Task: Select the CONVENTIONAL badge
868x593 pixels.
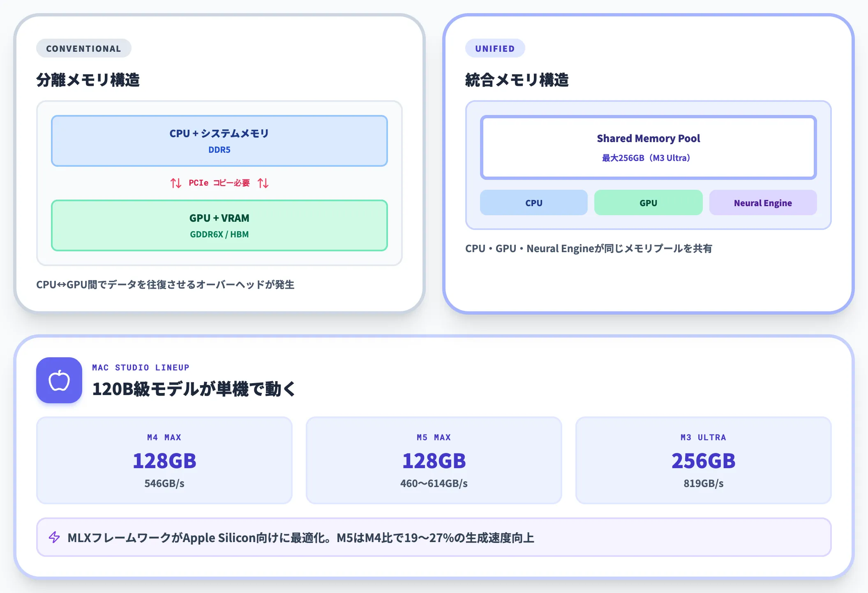Action: click(x=84, y=48)
